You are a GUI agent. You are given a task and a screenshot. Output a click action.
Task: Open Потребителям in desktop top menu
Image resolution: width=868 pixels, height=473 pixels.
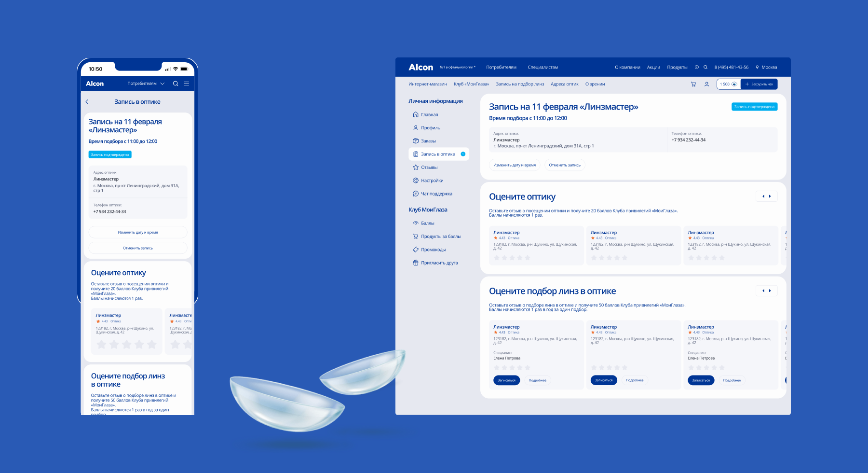pyautogui.click(x=501, y=67)
